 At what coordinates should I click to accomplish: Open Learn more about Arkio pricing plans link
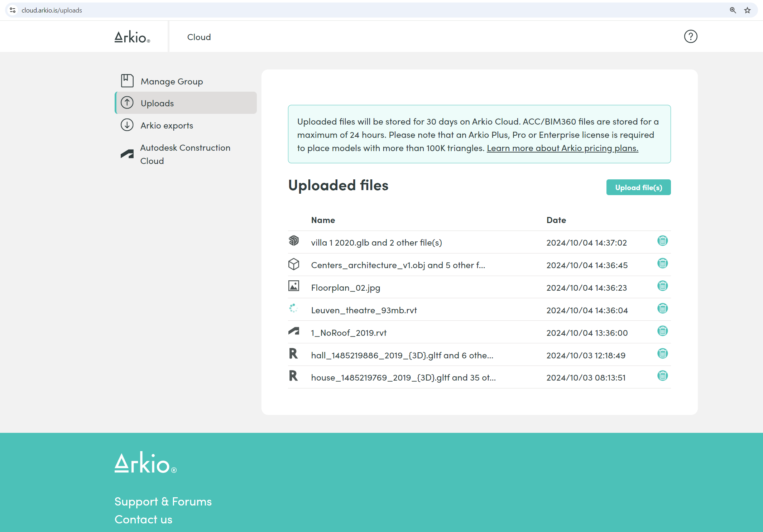(x=562, y=148)
